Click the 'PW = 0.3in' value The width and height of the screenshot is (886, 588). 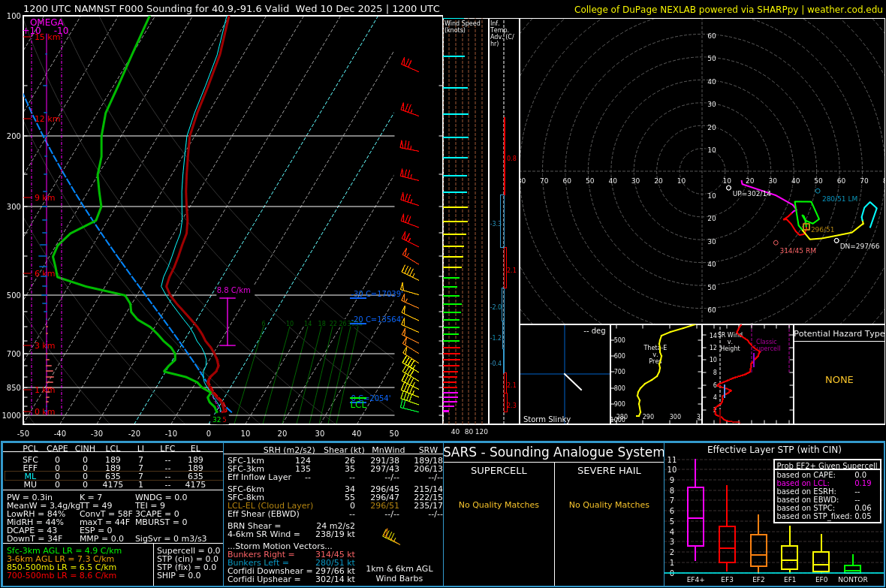(29, 498)
